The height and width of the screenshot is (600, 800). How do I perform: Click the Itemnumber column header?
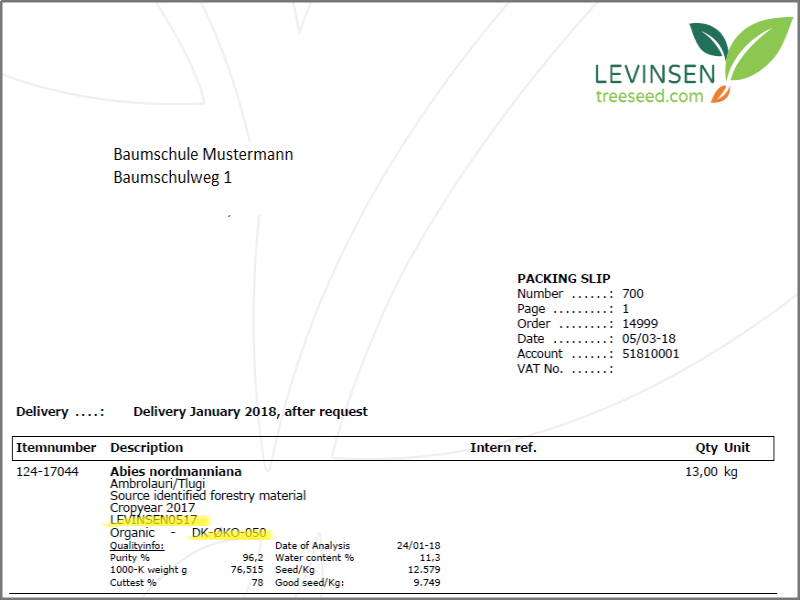click(x=56, y=448)
